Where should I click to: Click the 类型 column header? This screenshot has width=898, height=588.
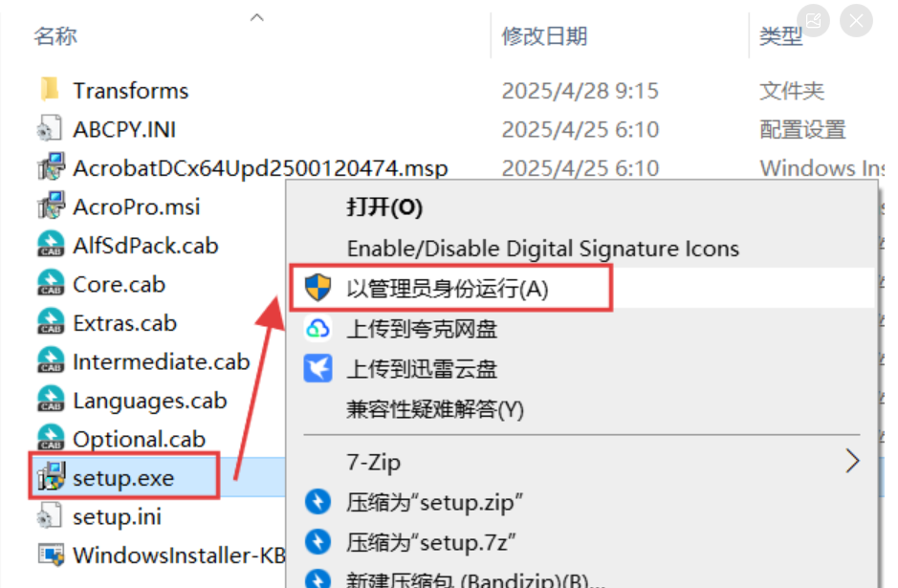point(780,36)
